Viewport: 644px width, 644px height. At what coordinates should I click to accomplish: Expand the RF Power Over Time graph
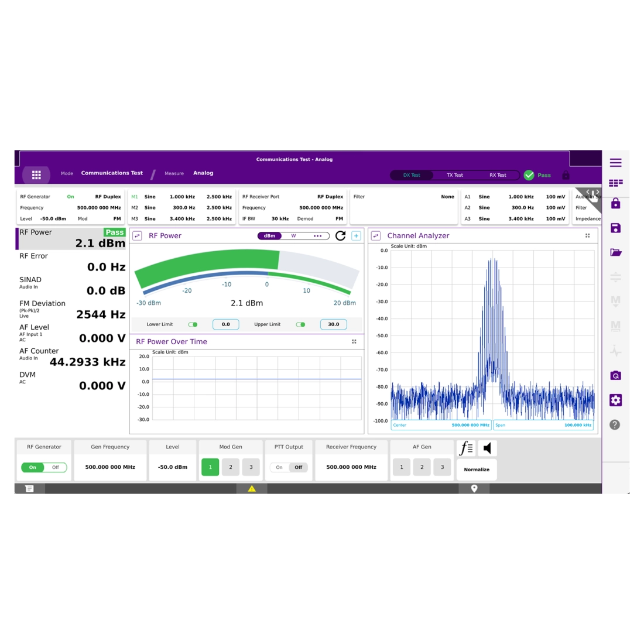pos(354,341)
